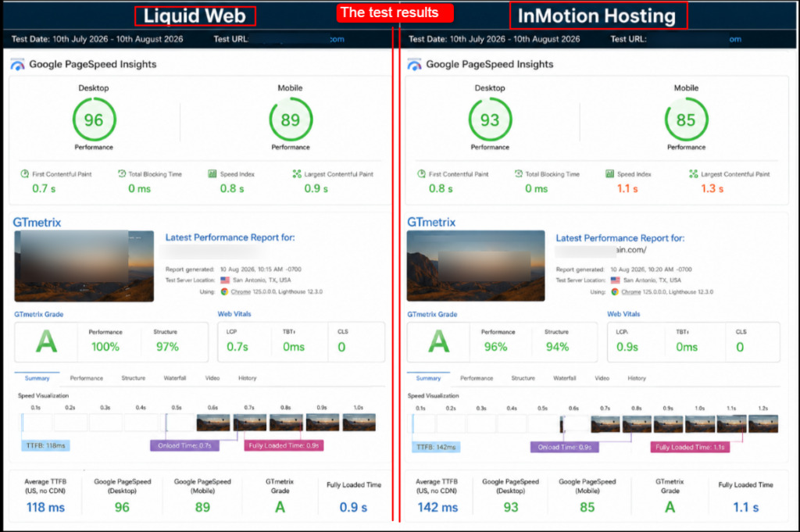Click the US flag icon in the 10:20 AM report

tap(616, 280)
